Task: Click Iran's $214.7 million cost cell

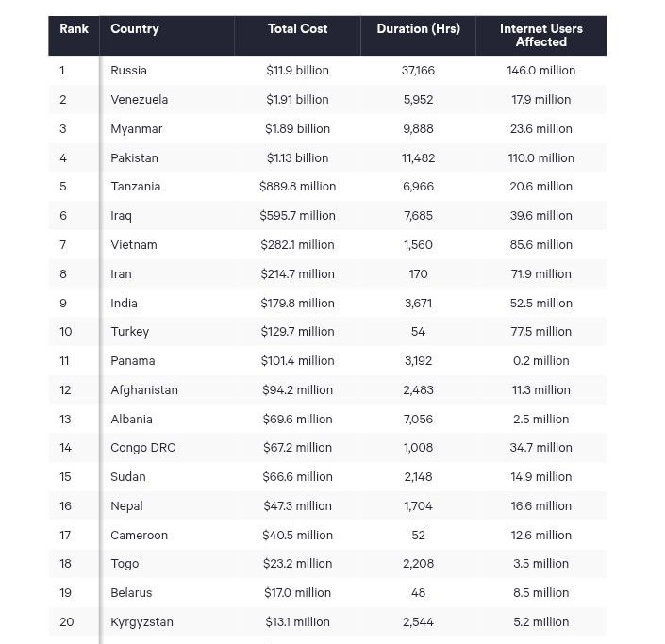Action: (x=297, y=274)
